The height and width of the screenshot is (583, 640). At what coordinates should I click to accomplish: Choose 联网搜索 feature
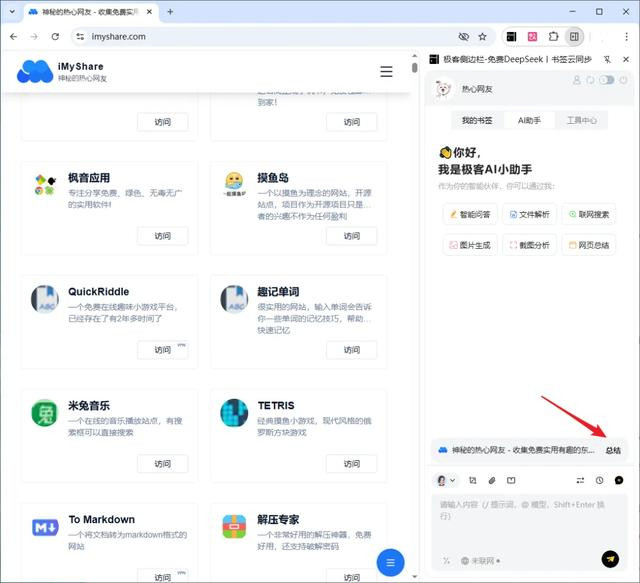589,214
